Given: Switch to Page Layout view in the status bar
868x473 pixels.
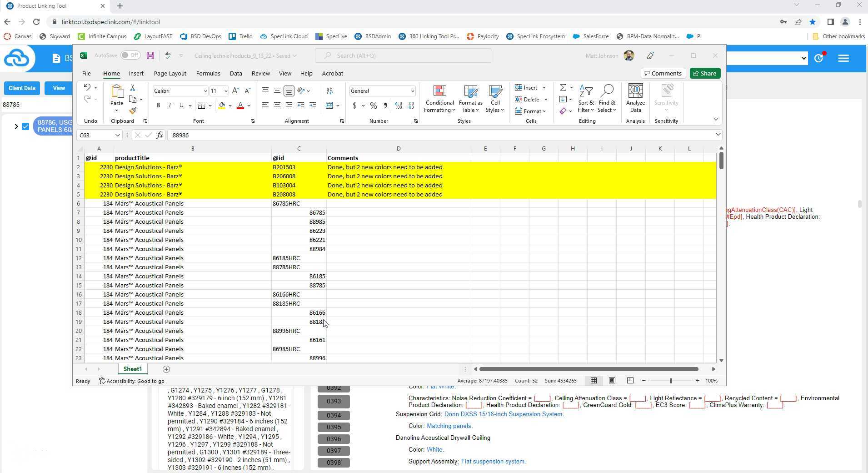Looking at the screenshot, I should click(x=612, y=381).
